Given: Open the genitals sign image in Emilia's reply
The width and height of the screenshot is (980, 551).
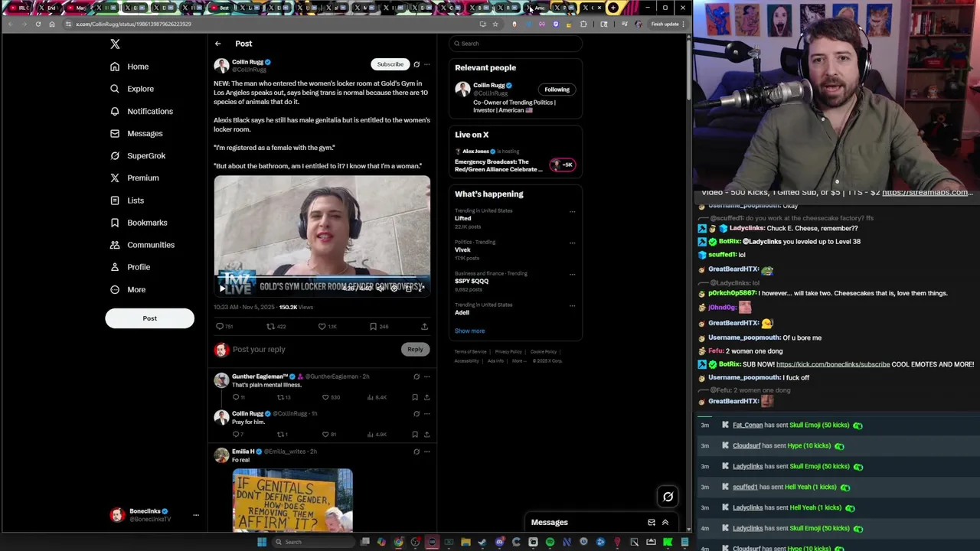Looking at the screenshot, I should [x=292, y=500].
